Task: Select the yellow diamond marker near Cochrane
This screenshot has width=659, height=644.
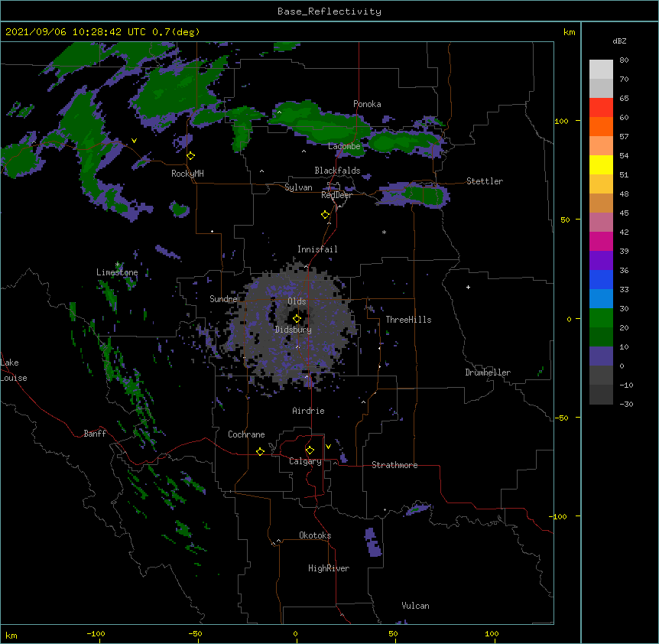Action: (260, 451)
